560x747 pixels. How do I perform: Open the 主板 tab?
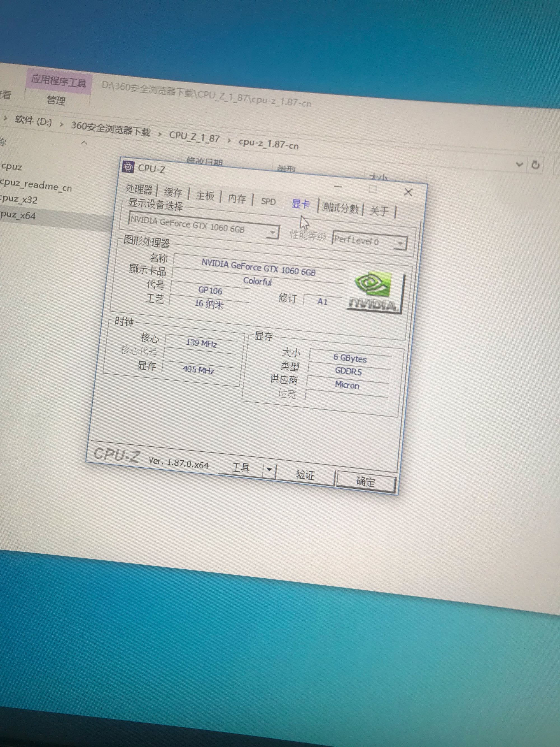click(205, 196)
